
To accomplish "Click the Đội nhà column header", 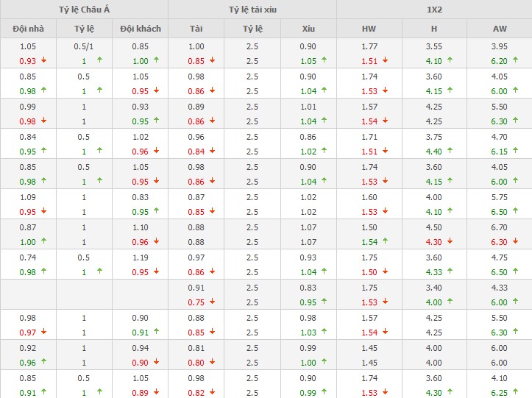I will (x=27, y=29).
